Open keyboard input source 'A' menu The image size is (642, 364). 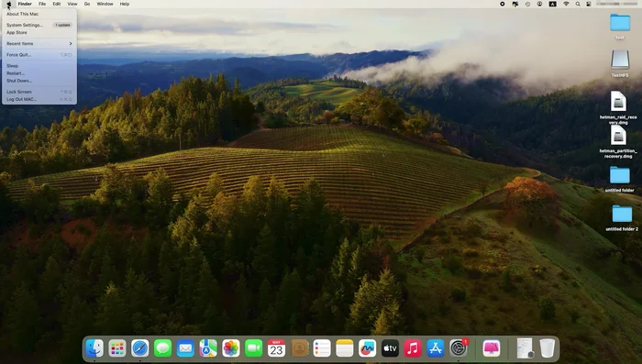pyautogui.click(x=552, y=4)
